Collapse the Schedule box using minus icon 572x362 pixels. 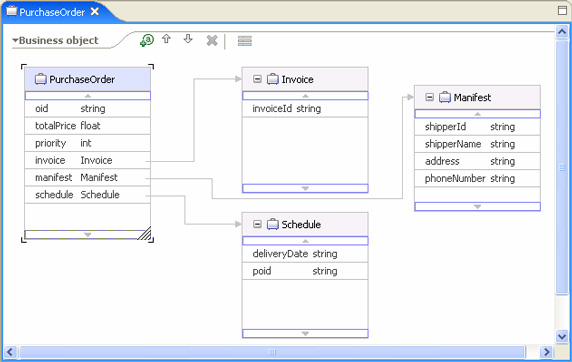[x=257, y=224]
